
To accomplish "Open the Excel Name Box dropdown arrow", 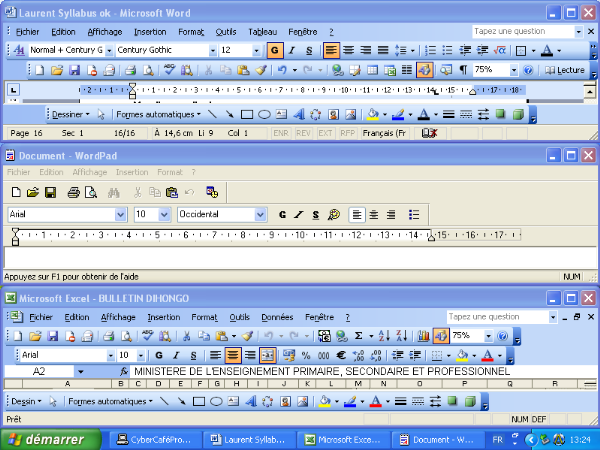I will (x=80, y=371).
